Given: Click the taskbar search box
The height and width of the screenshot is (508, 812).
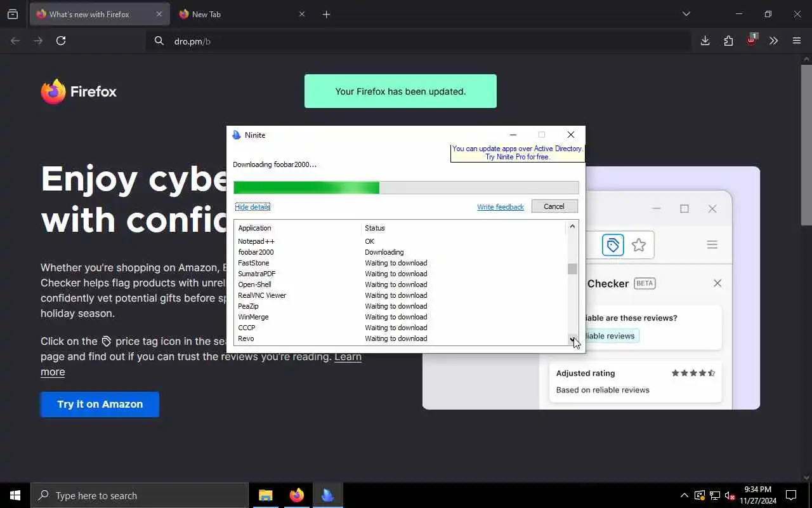Looking at the screenshot, I should point(140,495).
